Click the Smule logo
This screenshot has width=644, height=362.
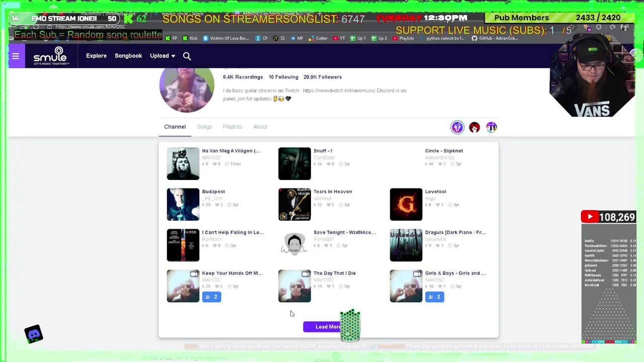[50, 56]
